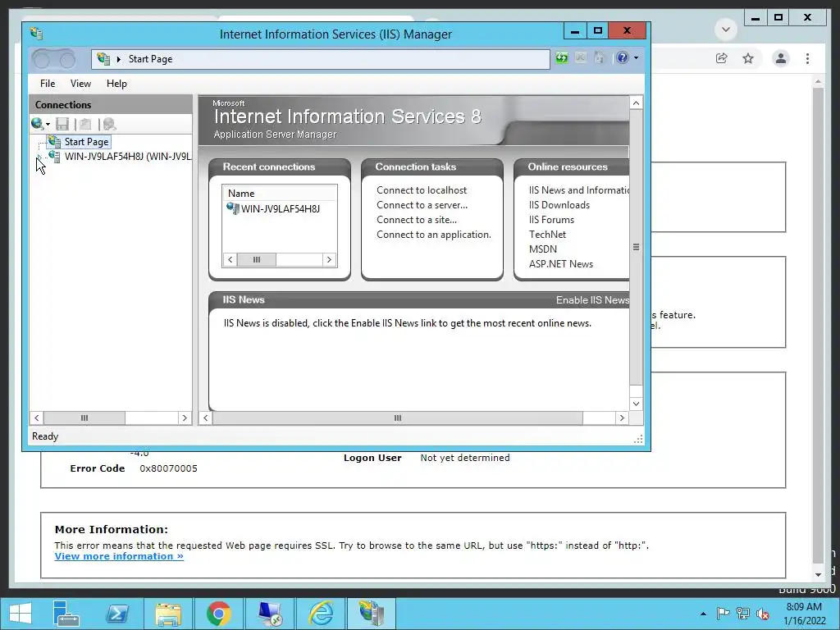
Task: Open the TechNet link
Action: 547,235
